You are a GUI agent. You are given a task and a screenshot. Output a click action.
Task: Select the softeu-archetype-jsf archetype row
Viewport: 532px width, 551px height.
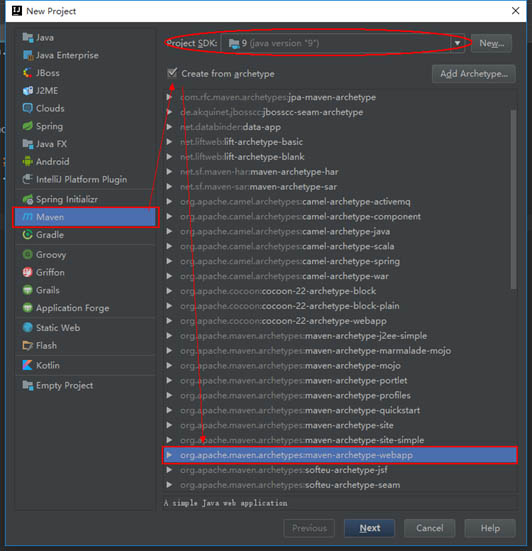340,470
